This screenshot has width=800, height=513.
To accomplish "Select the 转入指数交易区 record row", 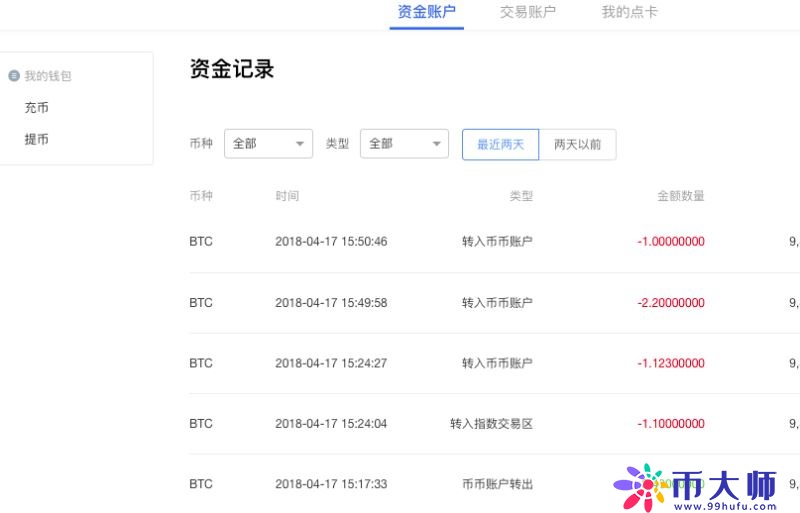I will tap(494, 424).
